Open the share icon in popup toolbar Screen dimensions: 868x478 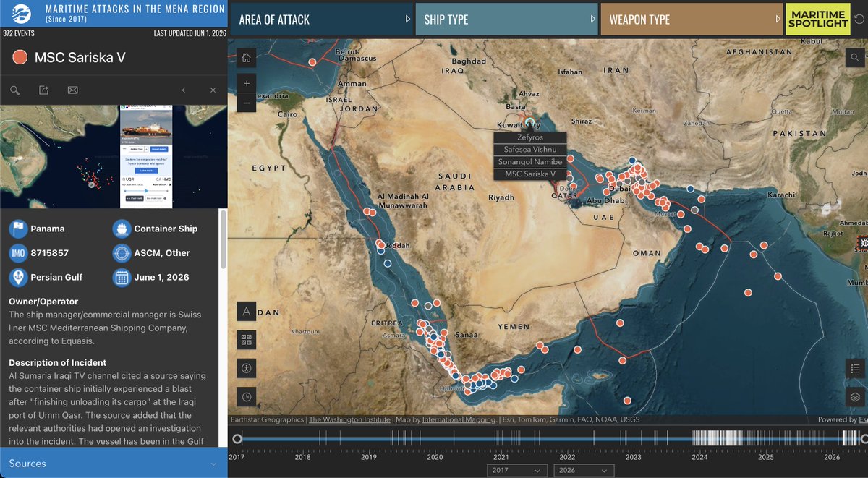point(43,90)
